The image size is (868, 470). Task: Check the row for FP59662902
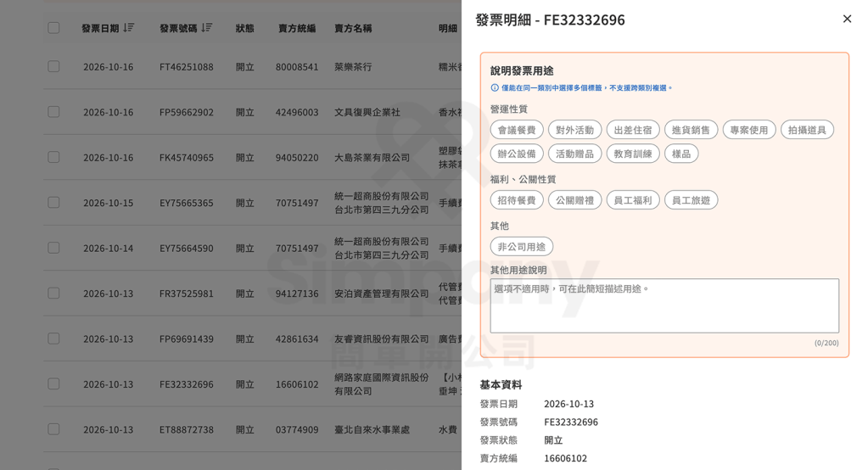53,112
